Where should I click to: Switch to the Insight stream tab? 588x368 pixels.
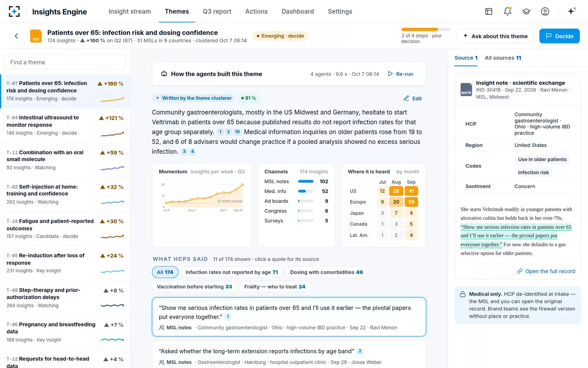click(x=129, y=11)
